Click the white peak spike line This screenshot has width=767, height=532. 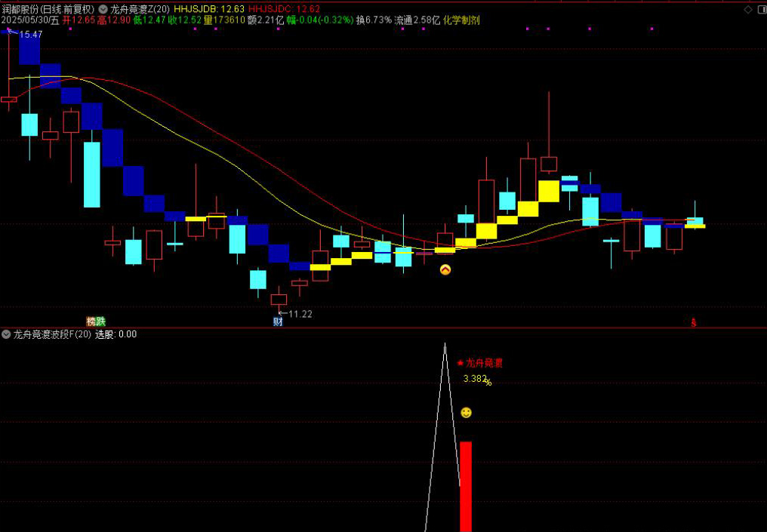(445, 355)
